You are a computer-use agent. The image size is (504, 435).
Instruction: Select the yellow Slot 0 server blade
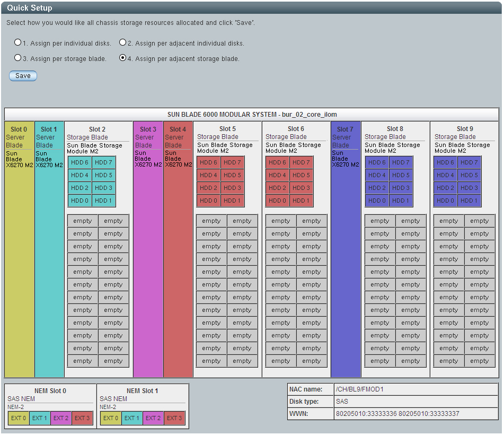click(x=19, y=249)
